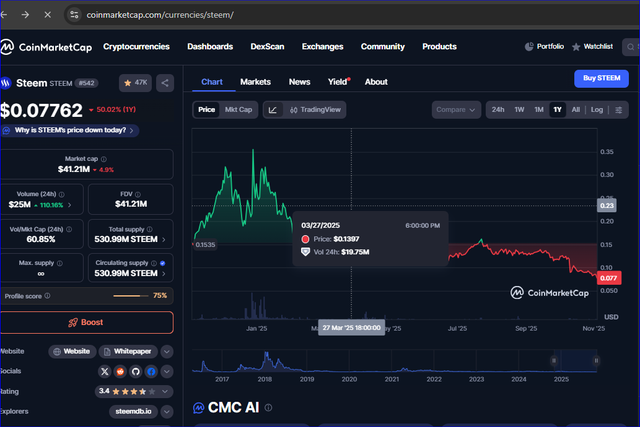Expand Volume (24h) arrow

tap(69, 205)
